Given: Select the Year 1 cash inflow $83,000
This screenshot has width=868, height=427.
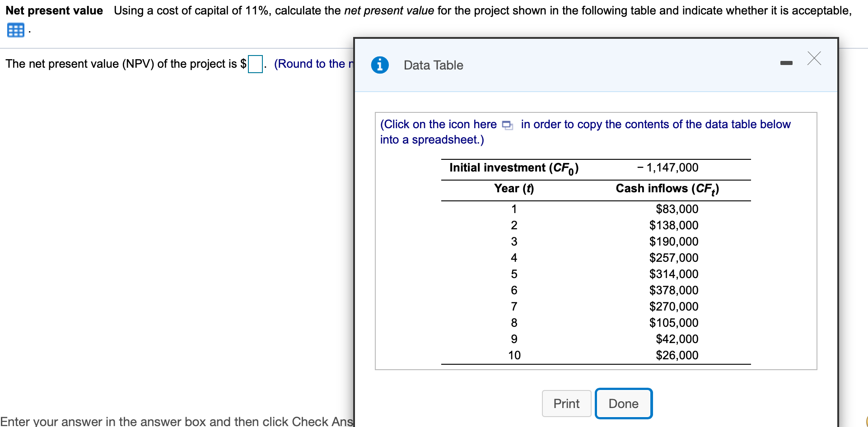Looking at the screenshot, I should coord(677,209).
